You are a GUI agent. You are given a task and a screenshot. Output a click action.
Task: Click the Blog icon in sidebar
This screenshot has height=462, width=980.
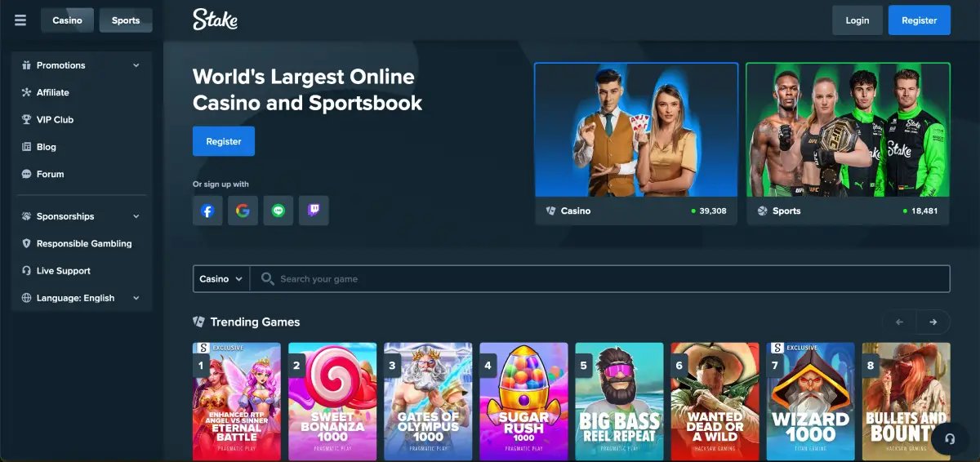27,147
